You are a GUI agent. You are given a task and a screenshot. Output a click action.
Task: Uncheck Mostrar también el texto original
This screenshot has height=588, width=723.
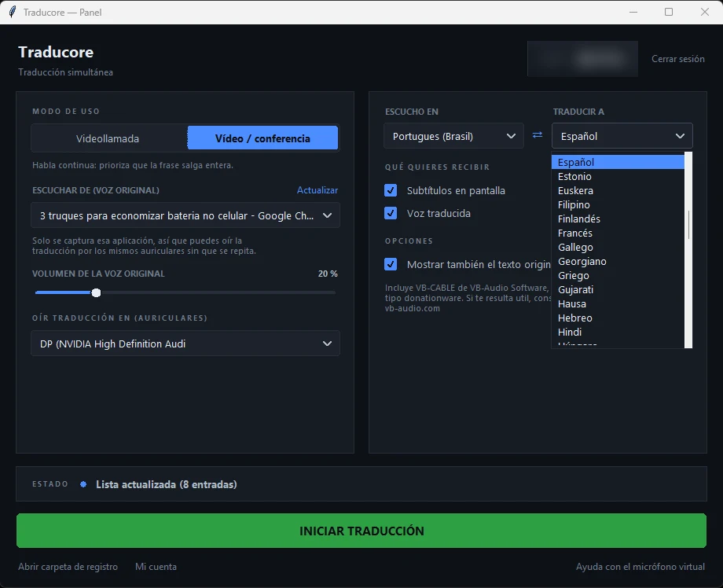click(391, 264)
